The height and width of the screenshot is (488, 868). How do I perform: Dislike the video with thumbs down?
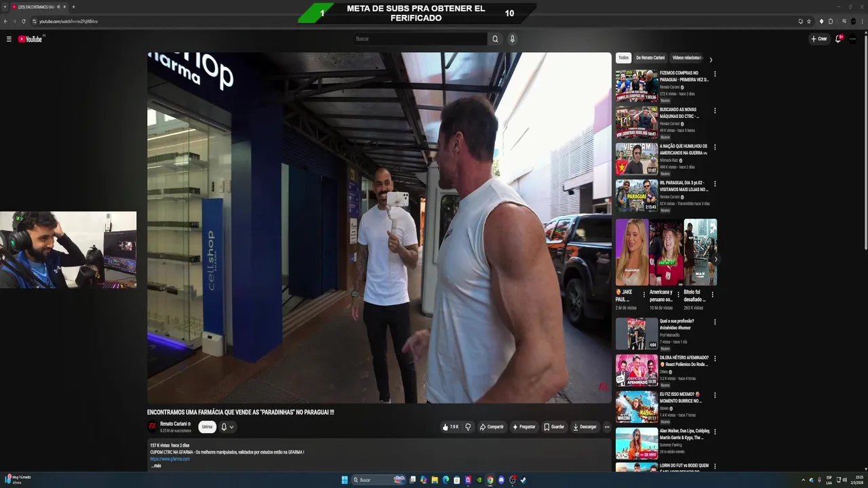click(x=468, y=427)
